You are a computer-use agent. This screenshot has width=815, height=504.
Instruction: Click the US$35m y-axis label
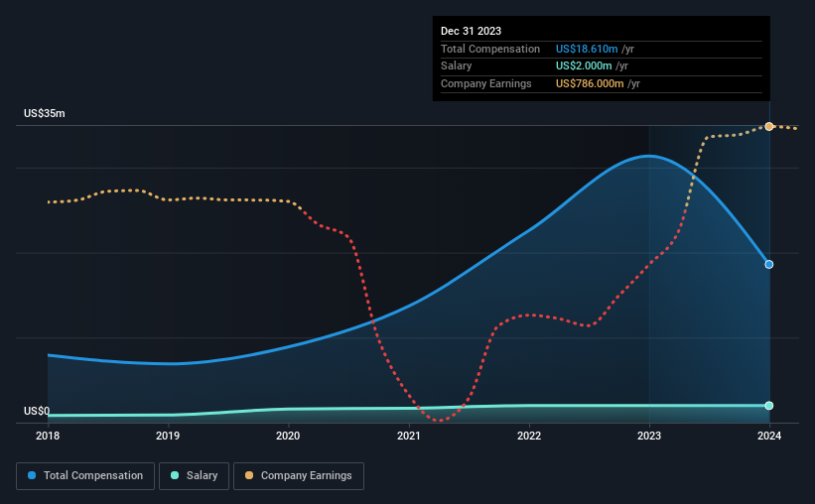(45, 113)
